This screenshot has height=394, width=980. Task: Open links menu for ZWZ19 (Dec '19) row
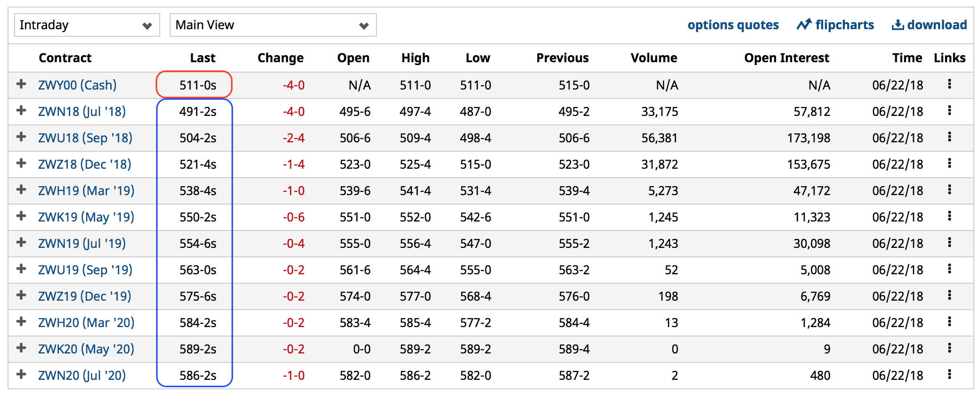(949, 295)
